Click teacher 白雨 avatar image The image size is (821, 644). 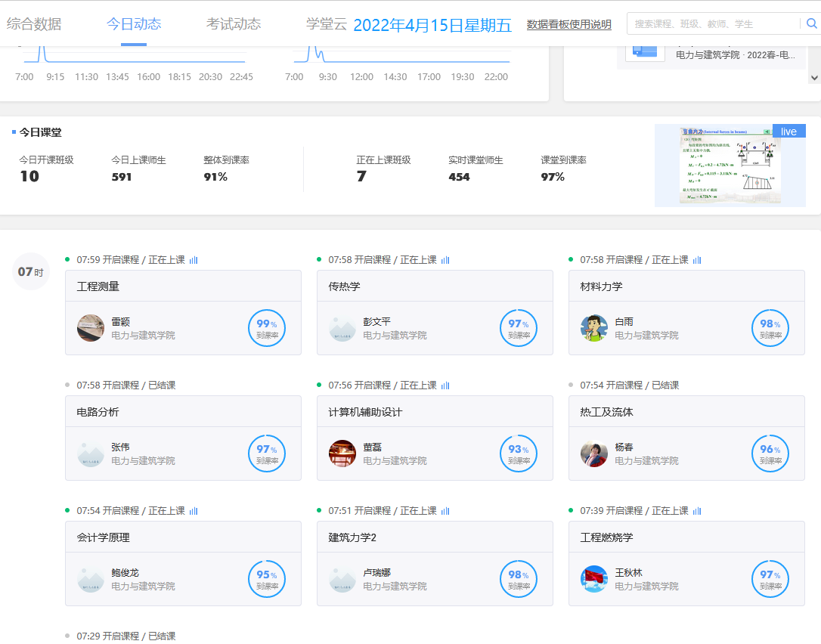pyautogui.click(x=594, y=328)
